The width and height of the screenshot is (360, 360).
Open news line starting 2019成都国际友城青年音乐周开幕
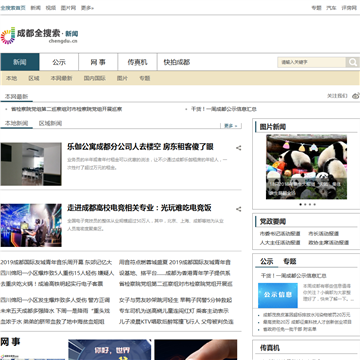pos(56,262)
